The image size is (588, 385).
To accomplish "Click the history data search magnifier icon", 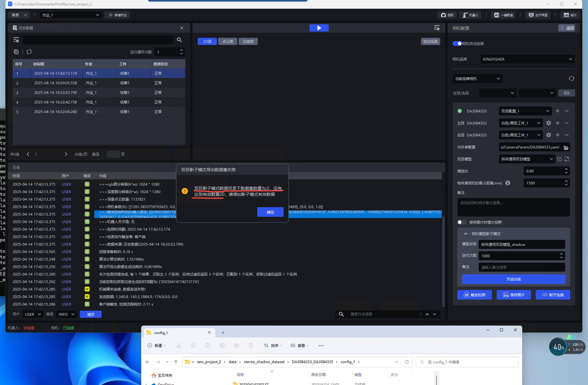I will pyautogui.click(x=180, y=40).
